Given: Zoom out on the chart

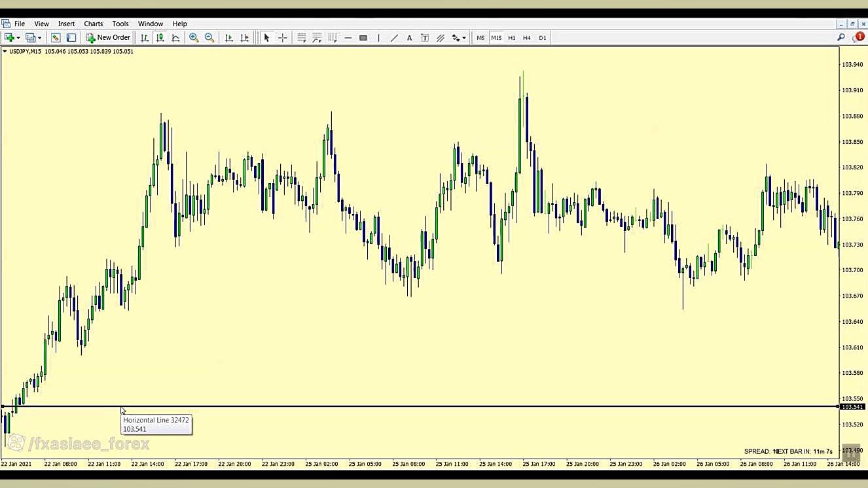Looking at the screenshot, I should click(209, 38).
